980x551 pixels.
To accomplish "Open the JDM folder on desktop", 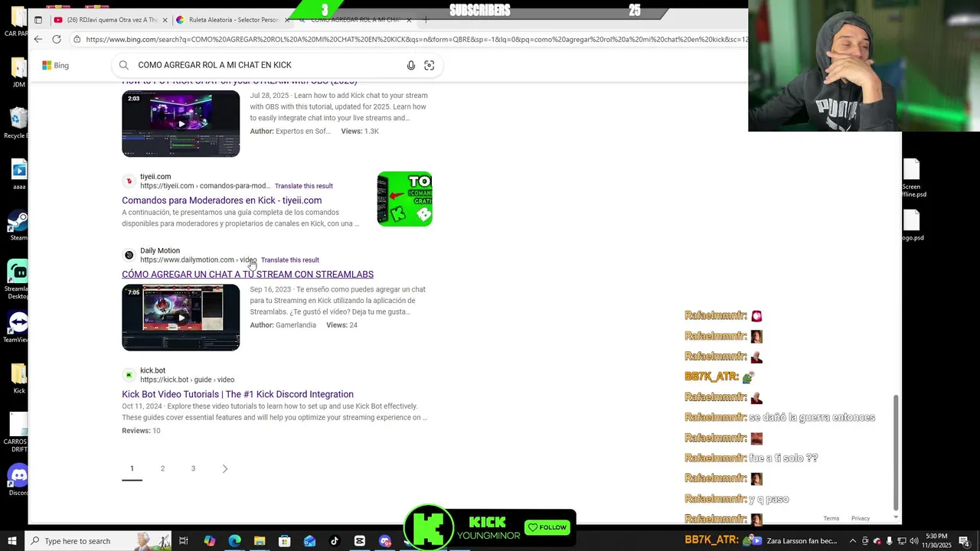I will [18, 72].
